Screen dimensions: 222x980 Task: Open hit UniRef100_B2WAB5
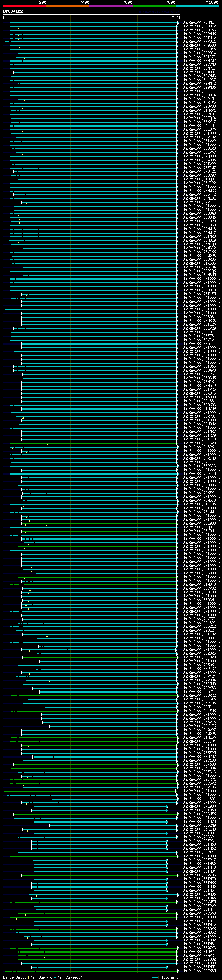(199, 894)
